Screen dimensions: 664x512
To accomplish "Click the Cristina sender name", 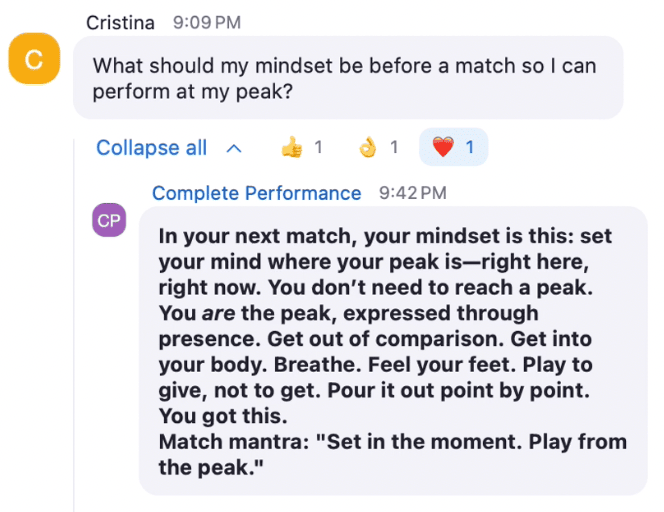I will 120,22.
